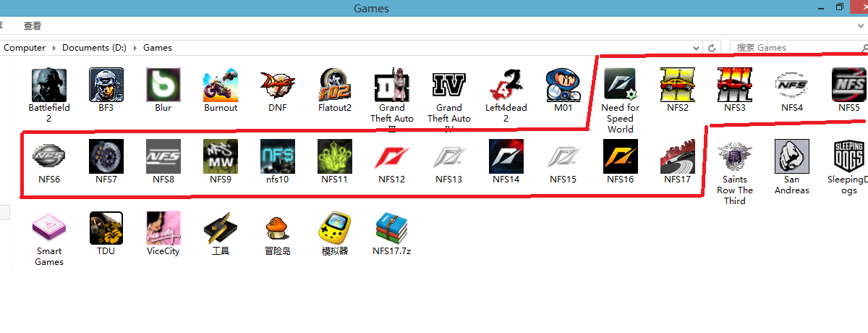Image resolution: width=868 pixels, height=333 pixels.
Task: Select the Grand Theft Auto III icon
Action: 392,85
